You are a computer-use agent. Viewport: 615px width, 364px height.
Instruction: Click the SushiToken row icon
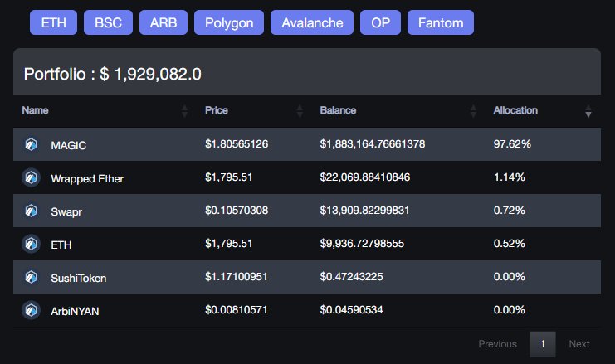tap(31, 277)
